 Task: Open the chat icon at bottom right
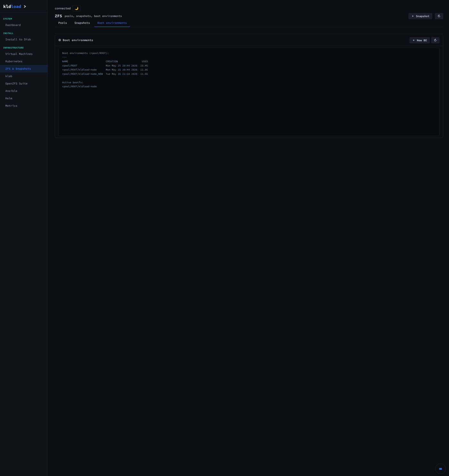[440, 469]
